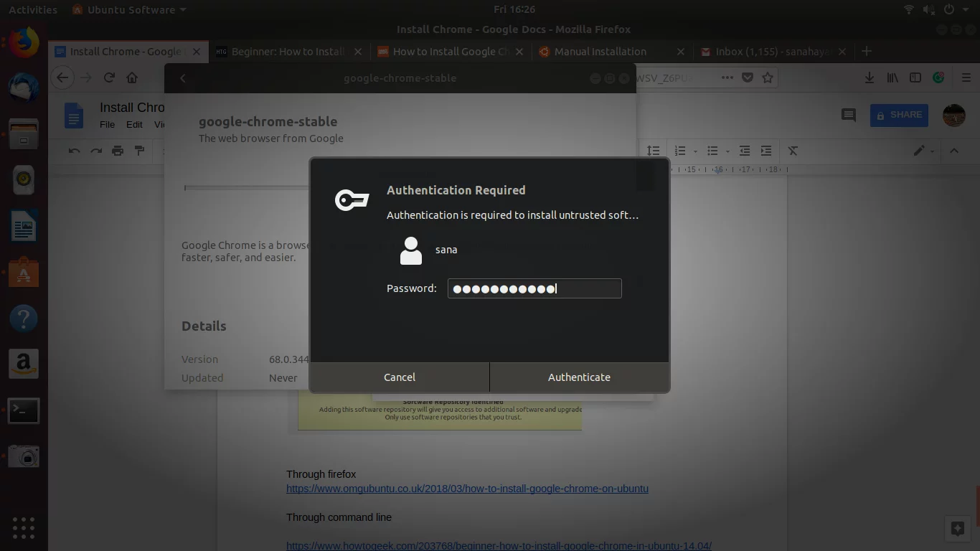Open the comments history icon
Viewport: 980px width, 551px height.
click(x=848, y=115)
